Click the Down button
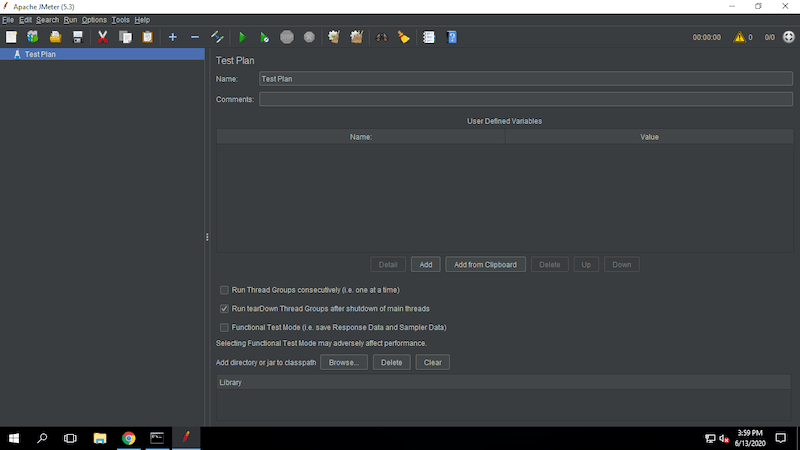Viewport: 800px width, 450px height. click(x=621, y=264)
